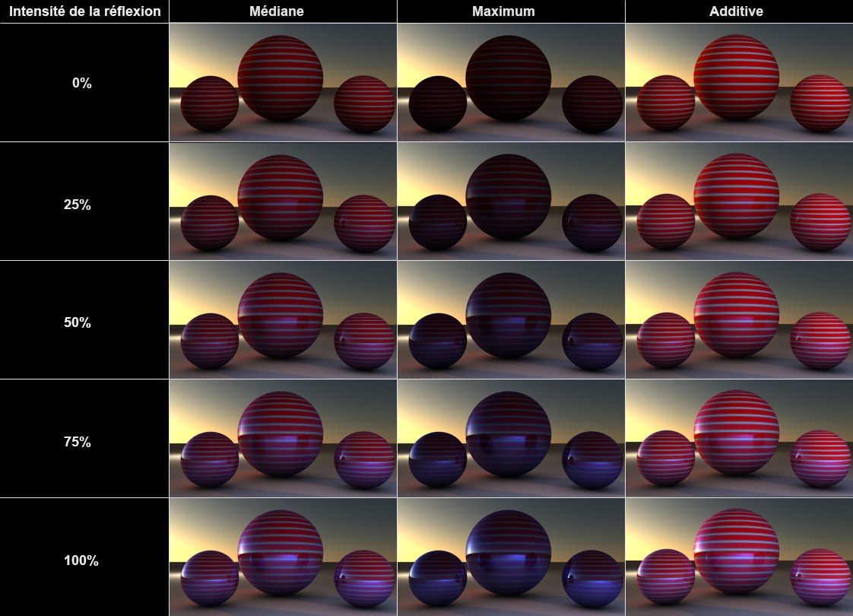Image resolution: width=853 pixels, height=616 pixels.
Task: Click the 'Intensité de la réflexion' header
Action: [85, 11]
